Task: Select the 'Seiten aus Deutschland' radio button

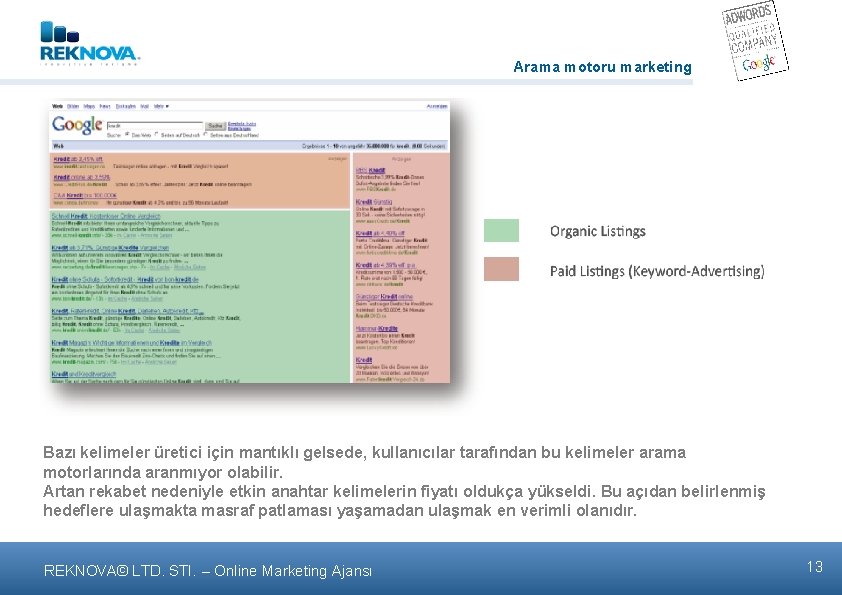Action: [206, 135]
